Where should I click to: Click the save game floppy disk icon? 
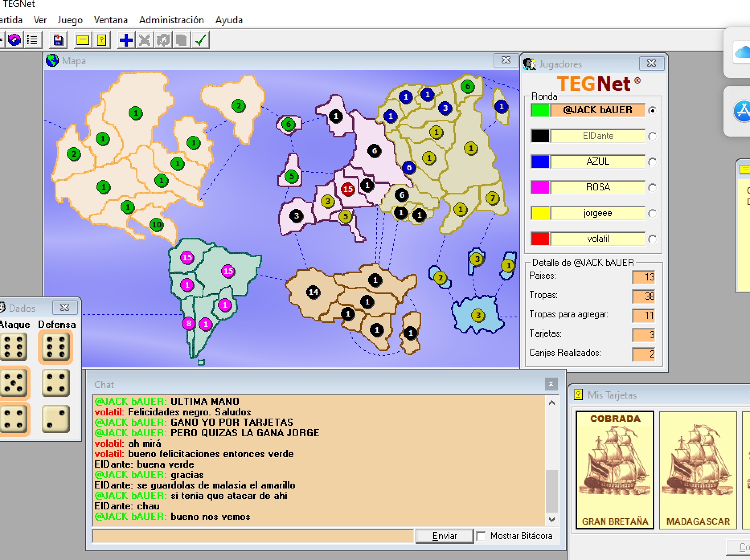pyautogui.click(x=59, y=40)
